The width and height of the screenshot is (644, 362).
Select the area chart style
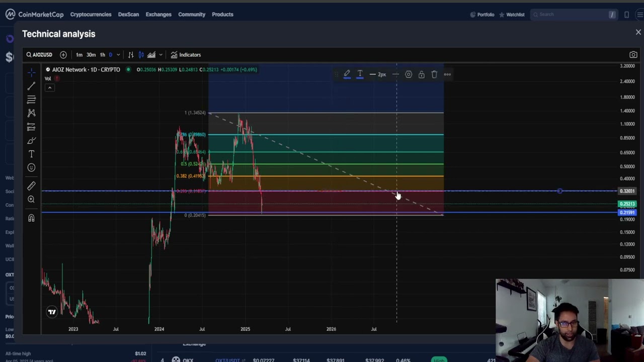coord(151,55)
